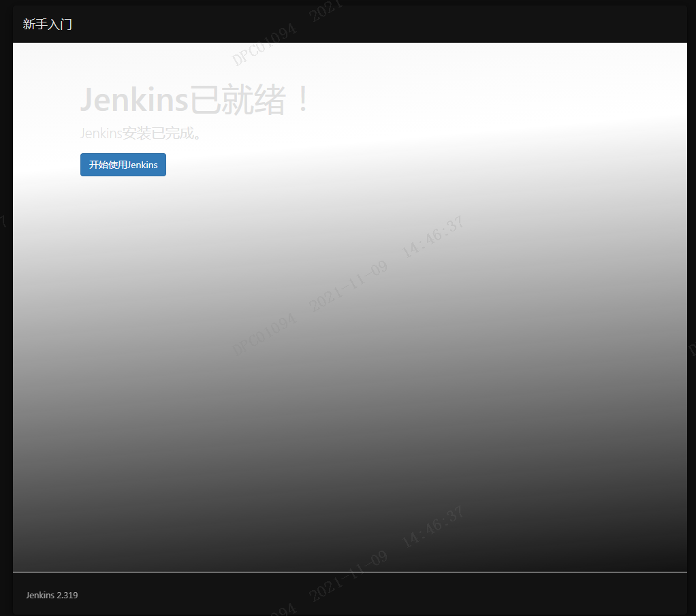Click the Jenkins 2.319 version text
The image size is (696, 616).
(52, 595)
